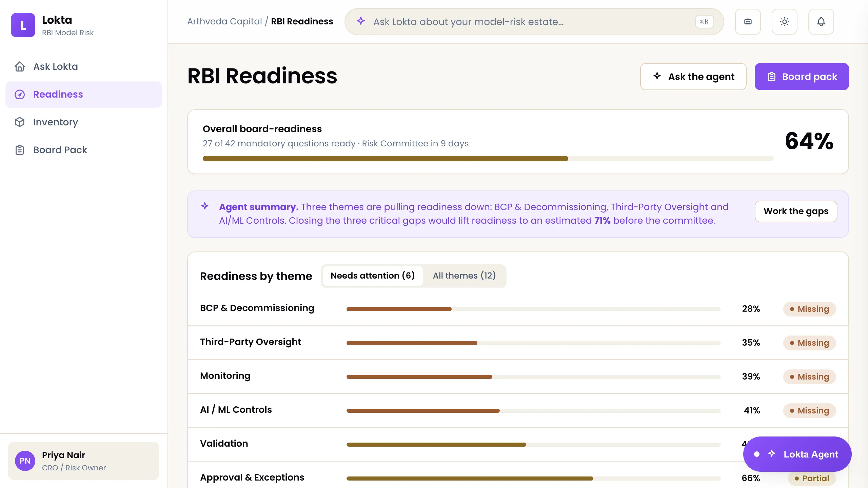Click 35% value for Third-Party Oversight
The height and width of the screenshot is (488, 868).
click(751, 343)
